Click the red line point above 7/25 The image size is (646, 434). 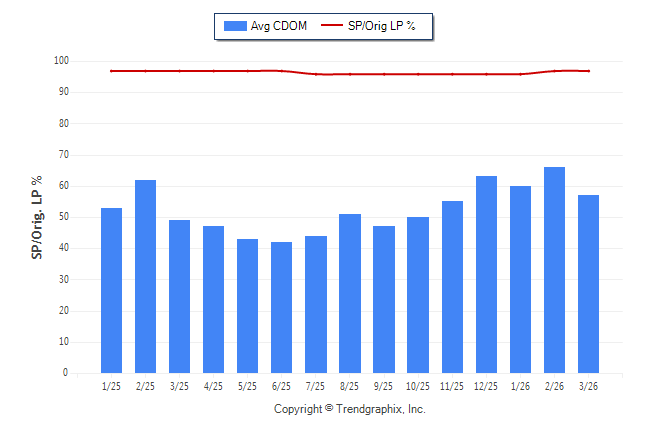(316, 74)
